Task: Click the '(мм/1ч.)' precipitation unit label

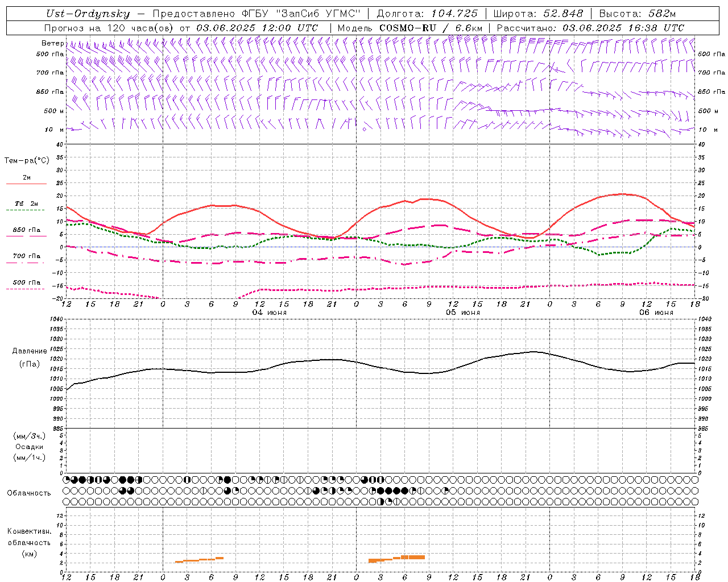Action: click(30, 458)
